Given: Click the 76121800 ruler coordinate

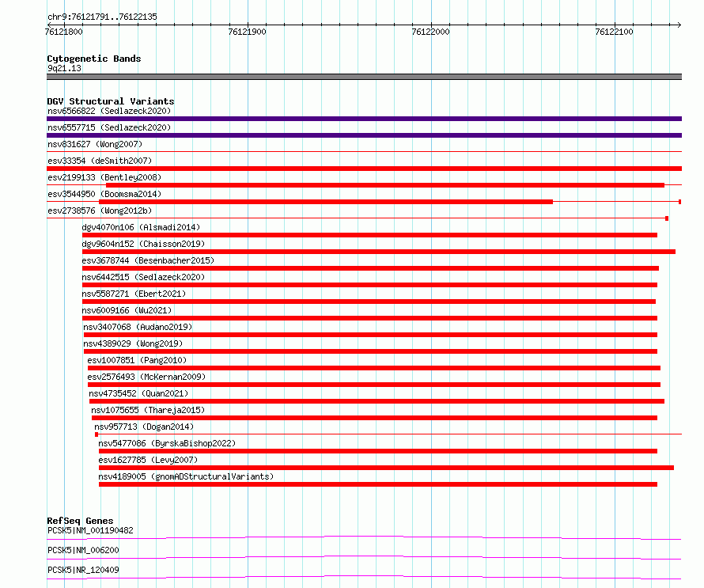Looking at the screenshot, I should point(64,32).
